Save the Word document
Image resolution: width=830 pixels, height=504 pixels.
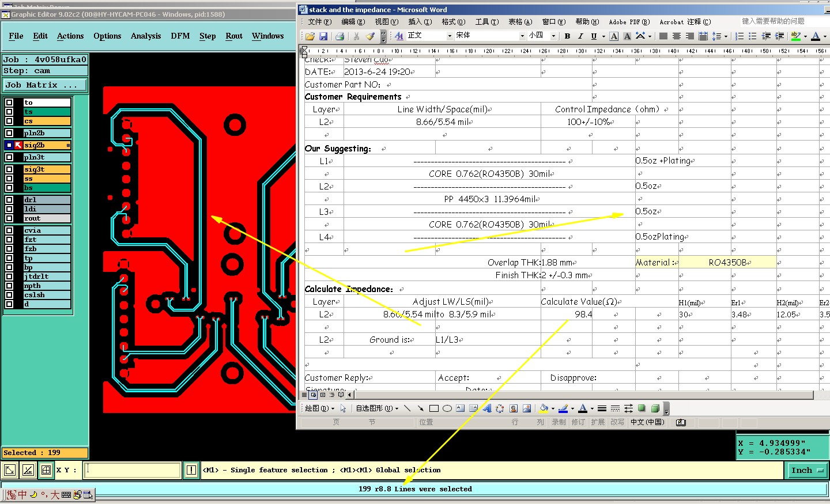[x=323, y=36]
